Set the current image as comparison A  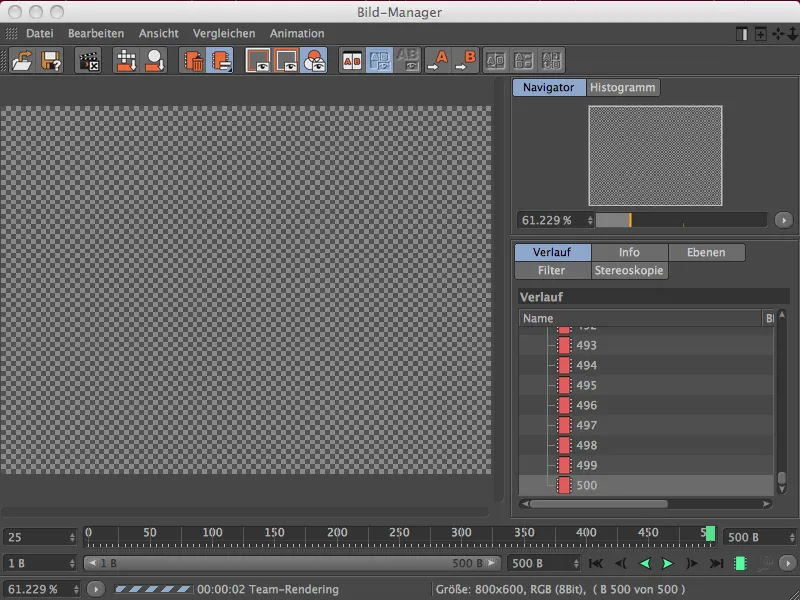pyautogui.click(x=440, y=60)
